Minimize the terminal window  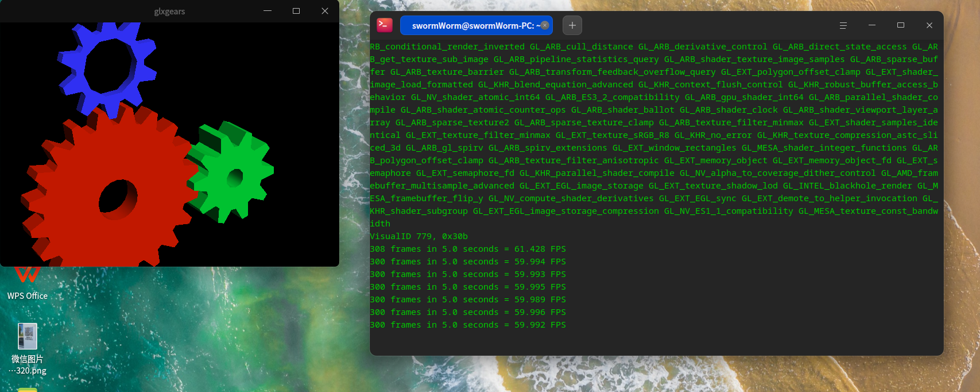[872, 25]
